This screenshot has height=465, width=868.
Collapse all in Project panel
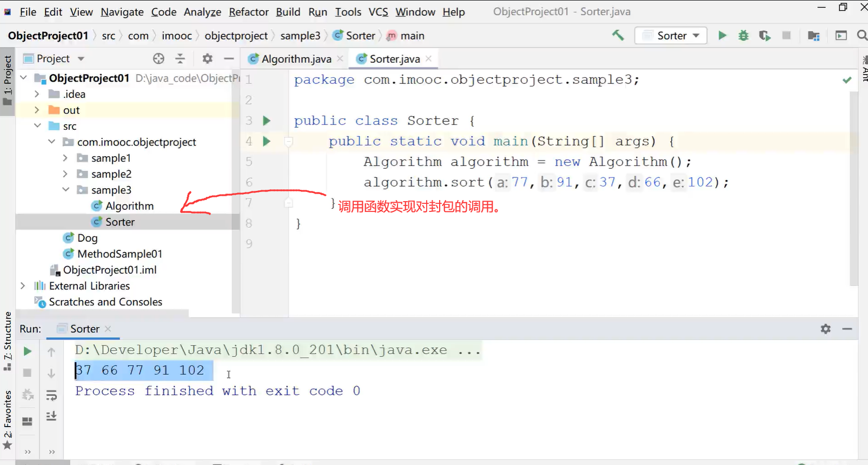coord(180,58)
